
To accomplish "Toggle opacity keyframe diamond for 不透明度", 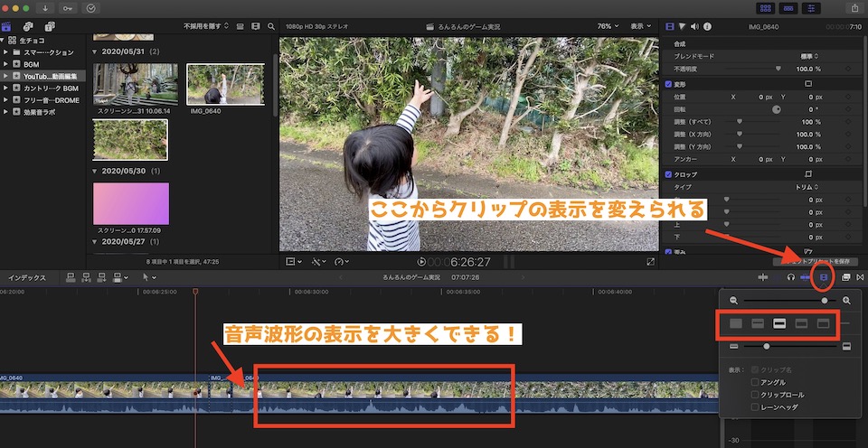I will point(849,69).
